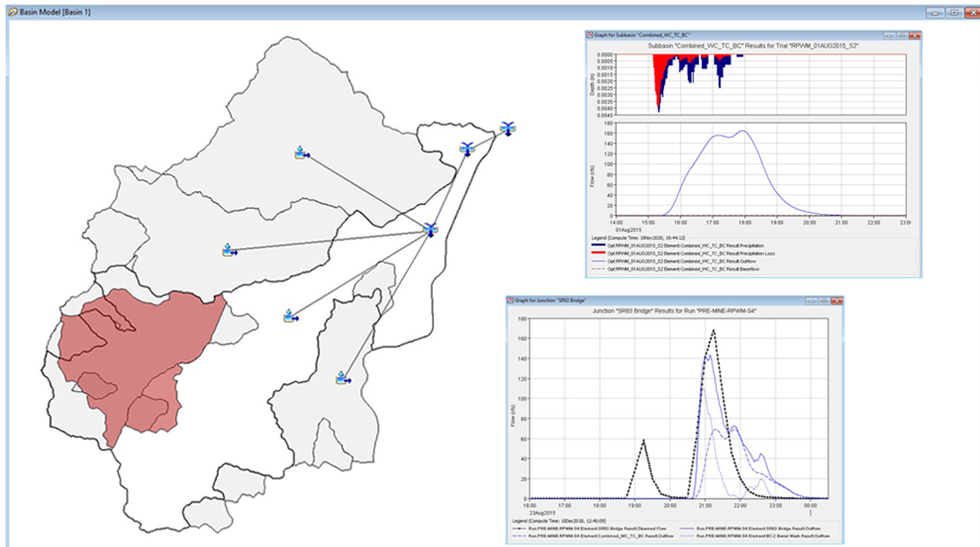
Task: Click the junction icon just below the outlet junction
Action: pos(466,149)
